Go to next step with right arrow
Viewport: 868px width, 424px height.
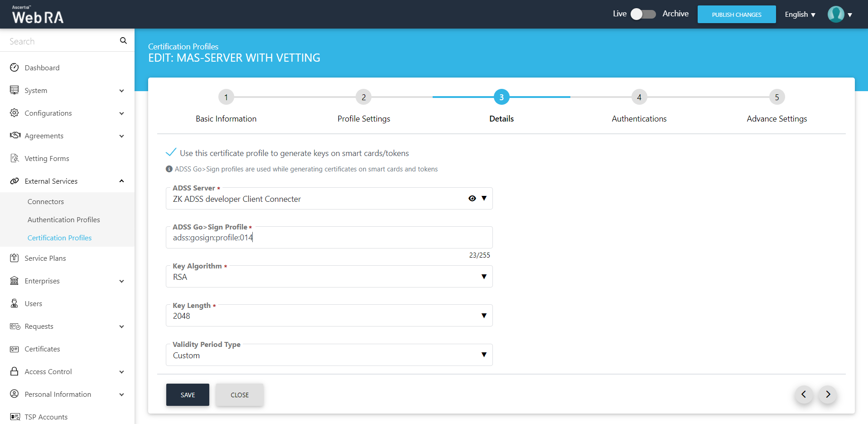click(828, 395)
